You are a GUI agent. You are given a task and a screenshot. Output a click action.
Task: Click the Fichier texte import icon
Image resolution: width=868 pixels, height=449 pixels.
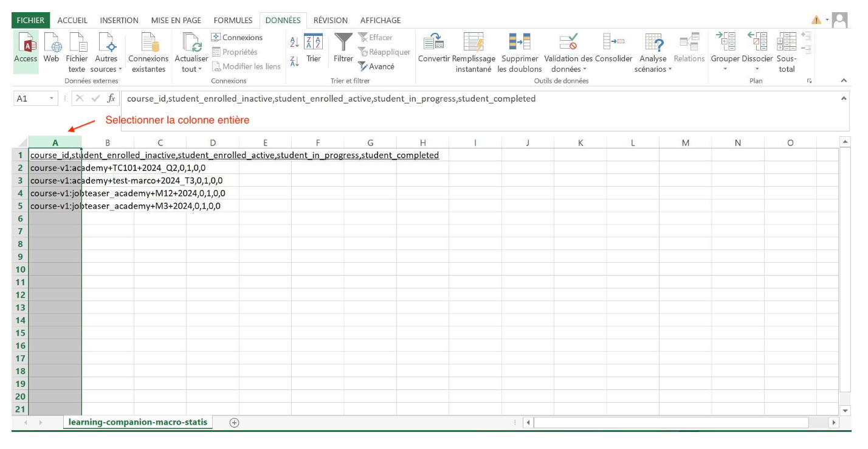click(77, 52)
